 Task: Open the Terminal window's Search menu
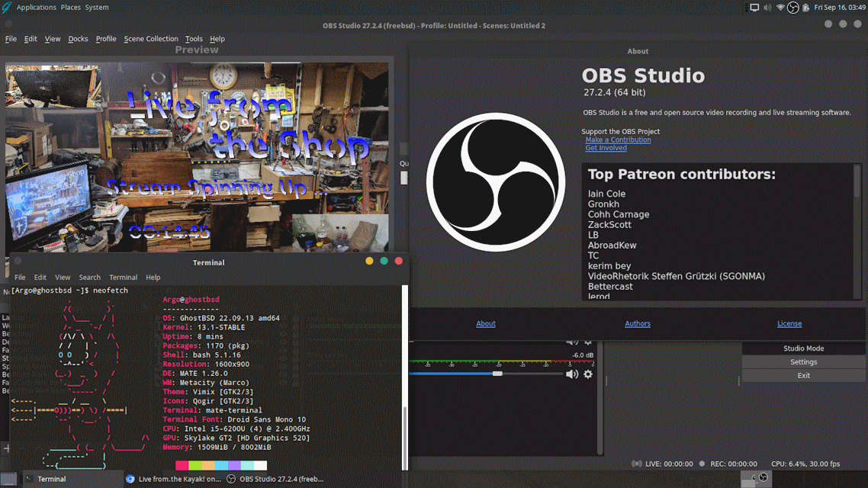pos(90,278)
